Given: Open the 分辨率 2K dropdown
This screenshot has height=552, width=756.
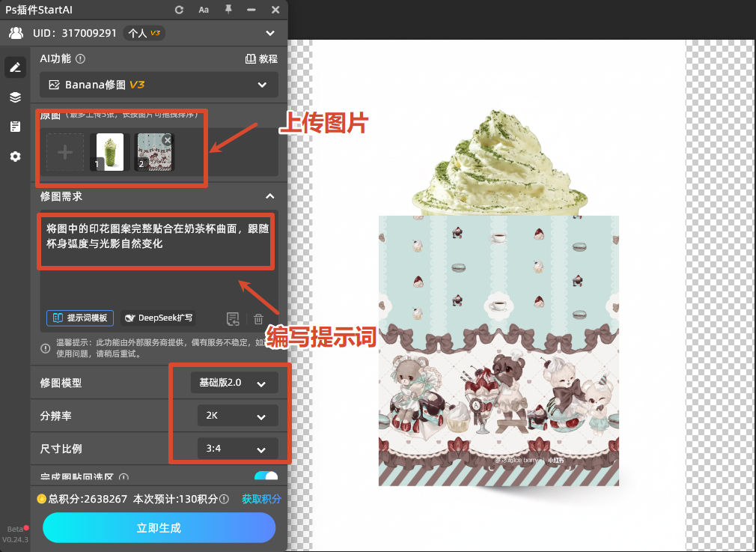Looking at the screenshot, I should click(238, 416).
